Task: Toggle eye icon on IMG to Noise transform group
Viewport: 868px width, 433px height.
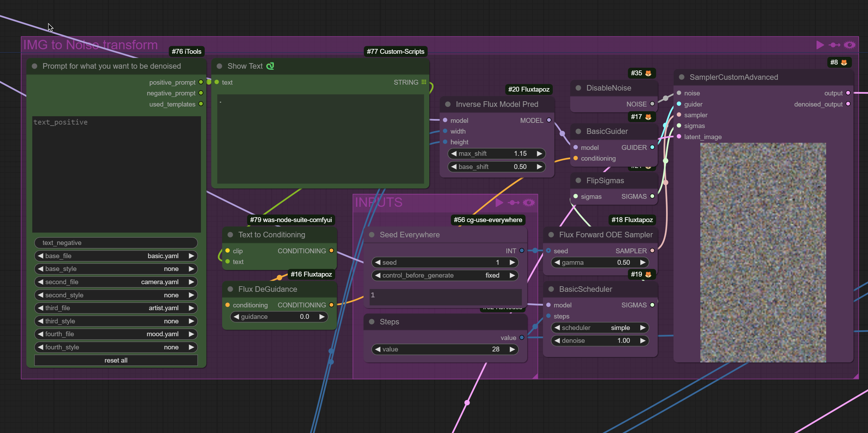Action: pos(849,45)
